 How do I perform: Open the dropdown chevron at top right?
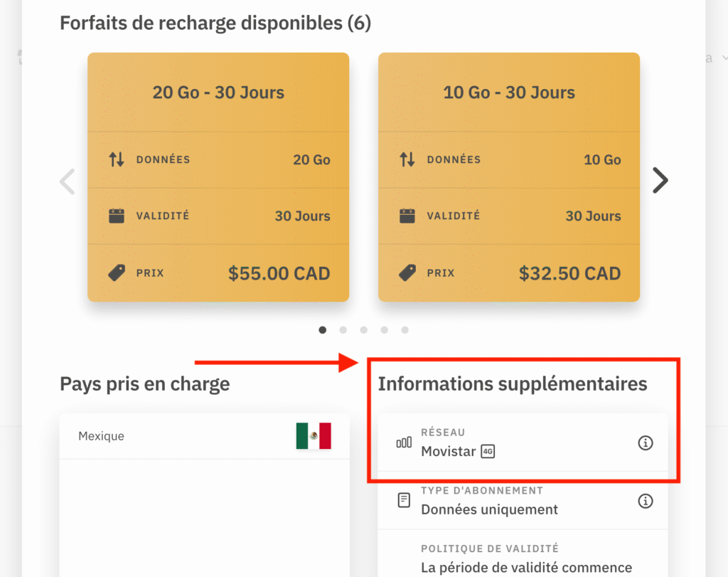click(x=724, y=58)
